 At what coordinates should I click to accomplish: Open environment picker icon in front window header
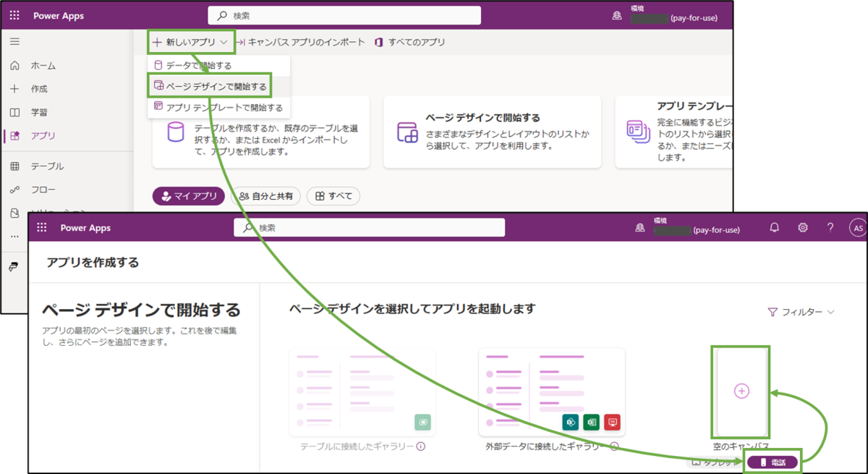pyautogui.click(x=640, y=228)
